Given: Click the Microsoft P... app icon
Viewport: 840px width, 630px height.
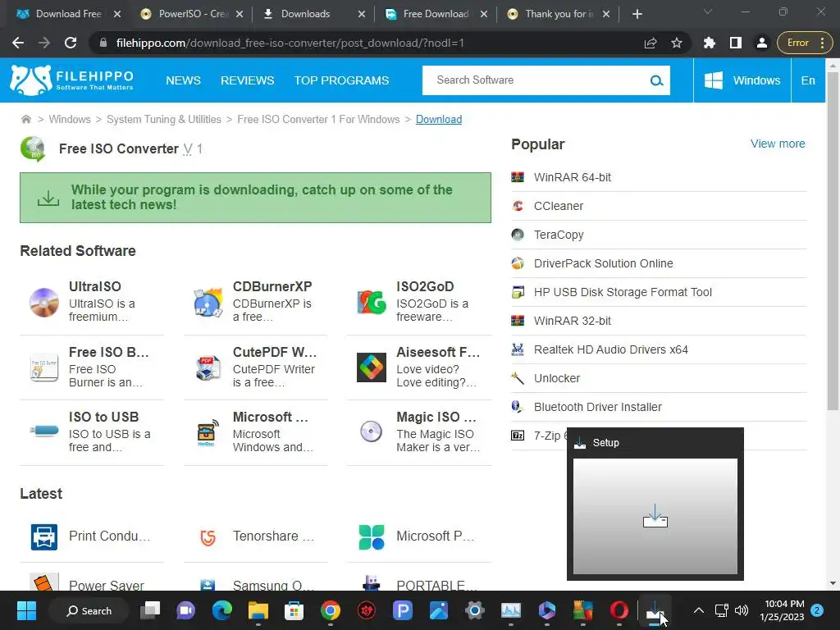Looking at the screenshot, I should coord(372,536).
